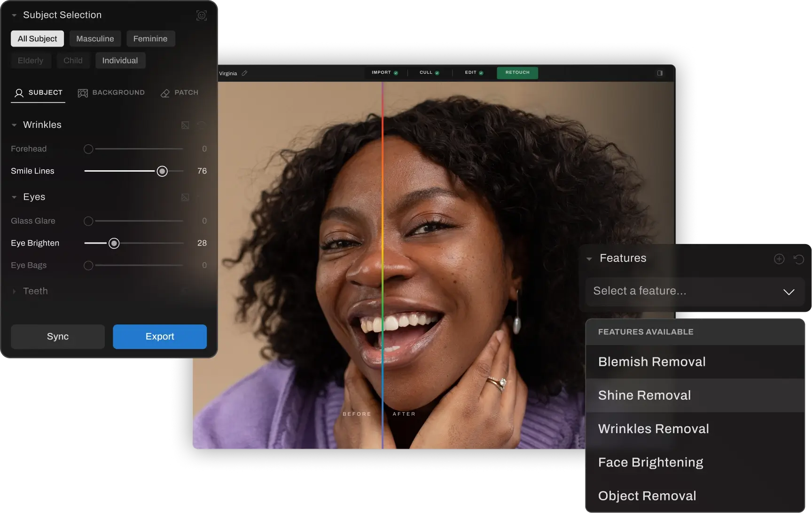The image size is (812, 513).
Task: Open the Select a feature dropdown
Action: click(695, 292)
